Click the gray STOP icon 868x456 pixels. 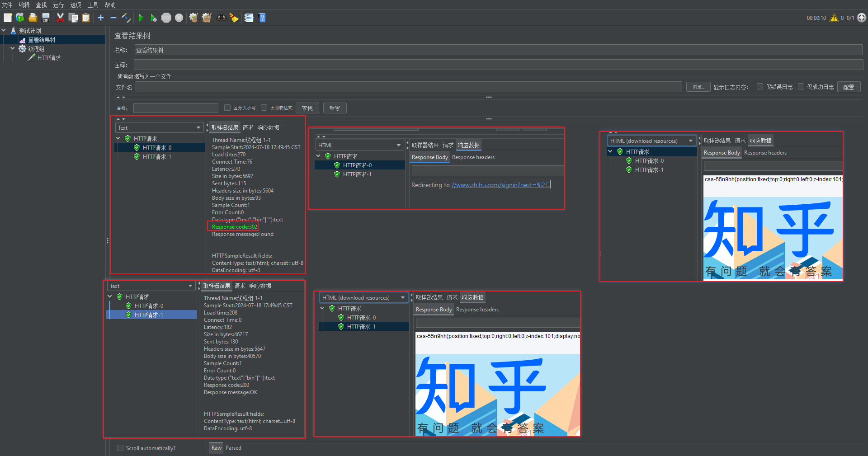click(x=166, y=18)
